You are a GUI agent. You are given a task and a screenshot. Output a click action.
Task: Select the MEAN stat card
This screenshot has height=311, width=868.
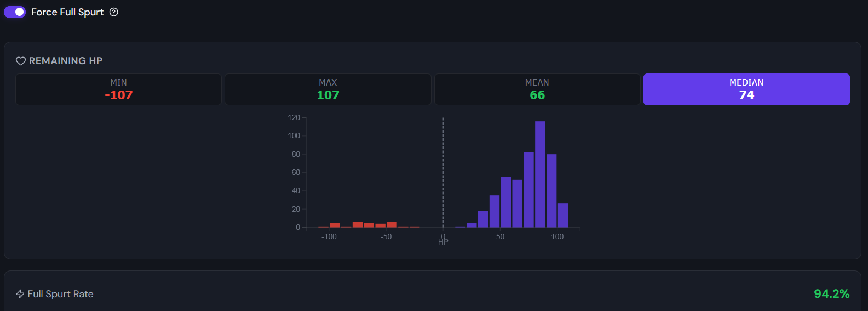537,89
